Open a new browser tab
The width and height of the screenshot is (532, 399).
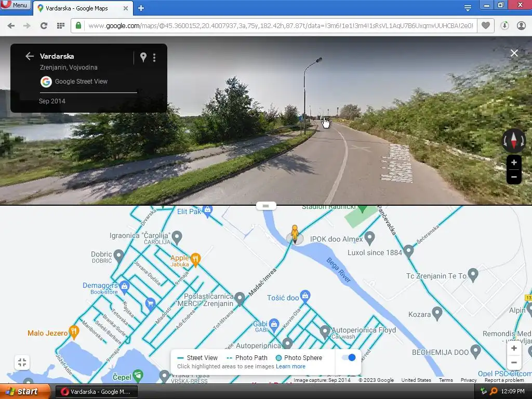141,8
